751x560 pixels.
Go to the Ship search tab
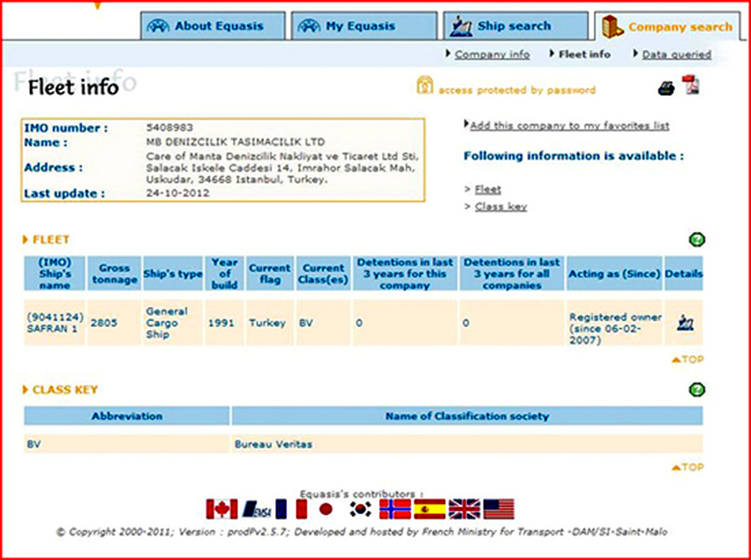pos(512,27)
